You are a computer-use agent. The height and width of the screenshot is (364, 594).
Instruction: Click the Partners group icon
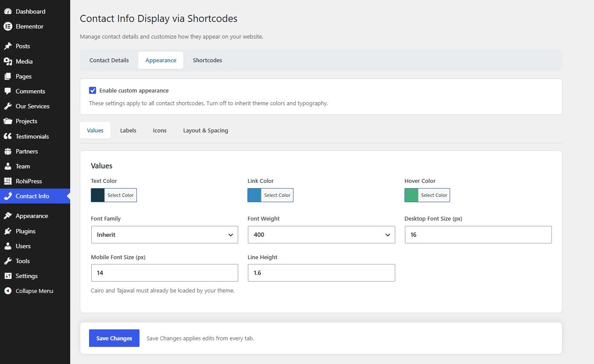7,151
